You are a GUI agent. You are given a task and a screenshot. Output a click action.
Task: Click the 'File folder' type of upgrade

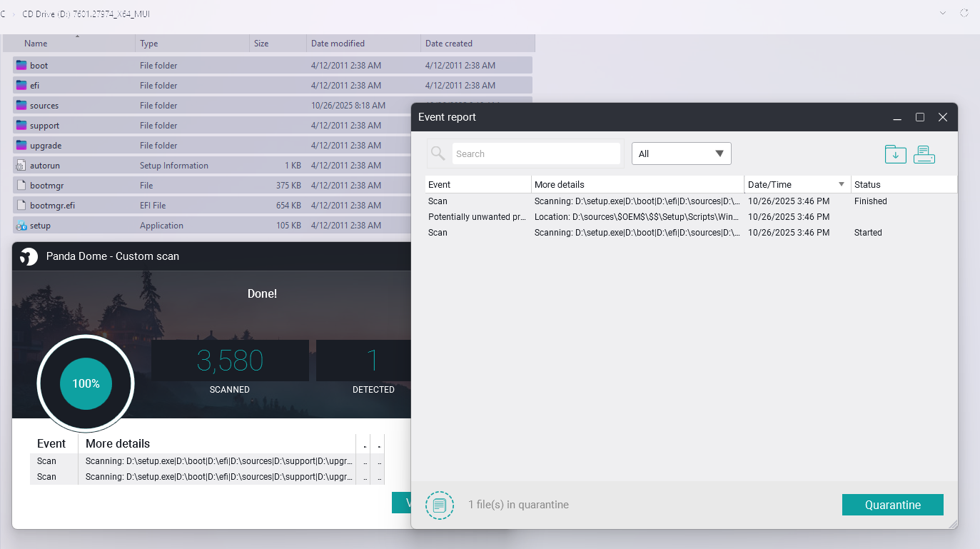pos(158,145)
